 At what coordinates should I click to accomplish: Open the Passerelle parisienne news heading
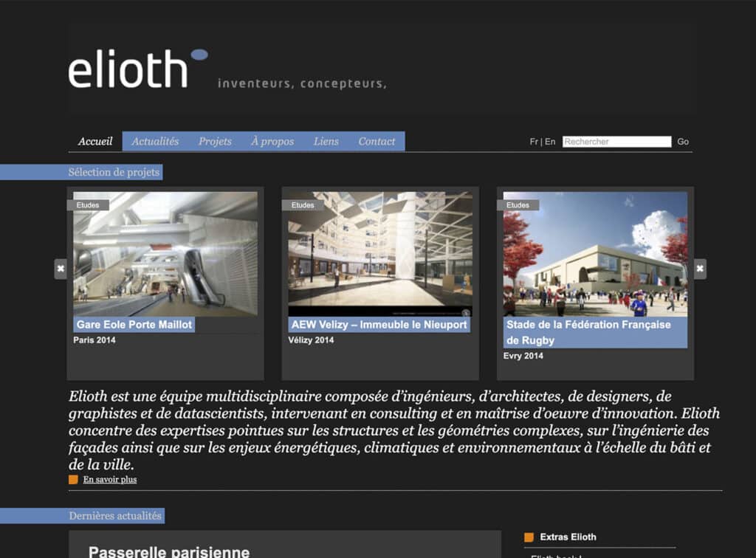point(169,551)
